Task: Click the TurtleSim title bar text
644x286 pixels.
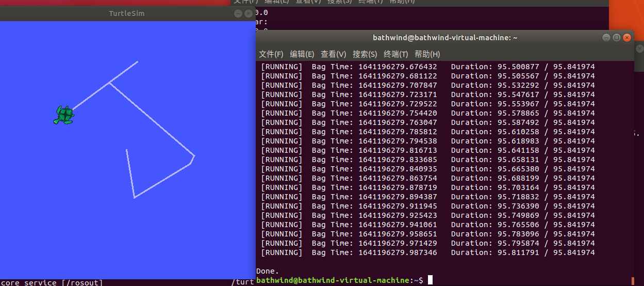Action: [127, 13]
